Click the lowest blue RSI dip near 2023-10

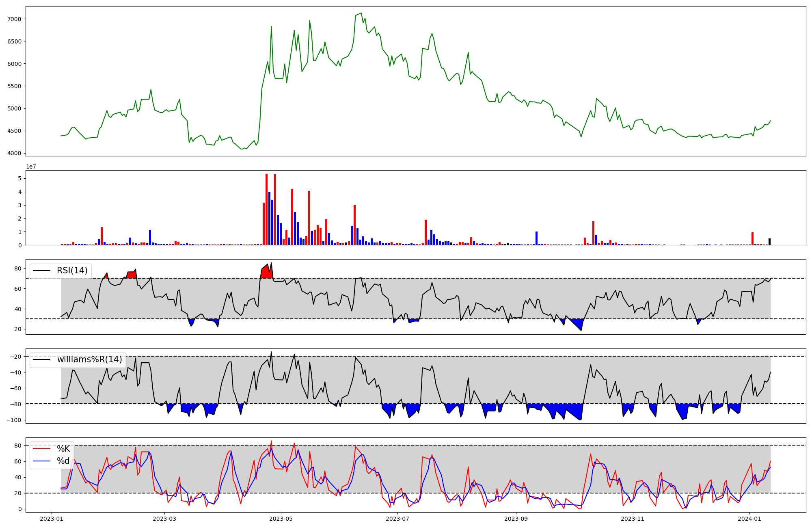(580, 325)
